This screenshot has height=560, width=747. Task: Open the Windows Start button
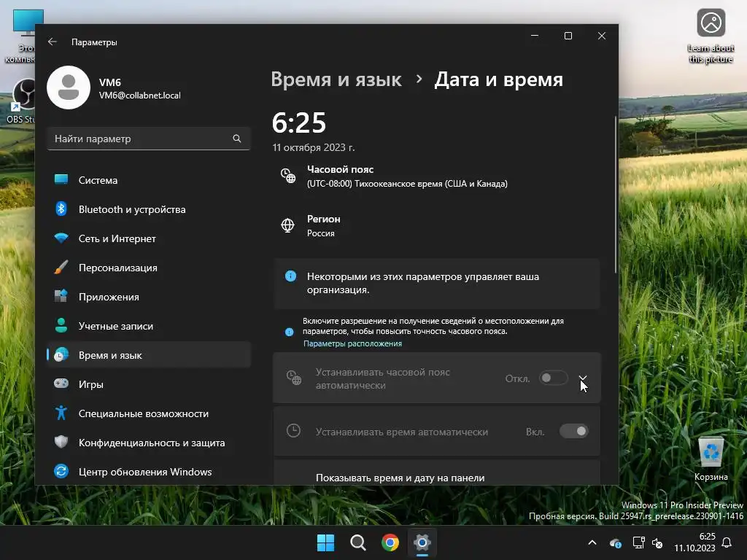[326, 542]
